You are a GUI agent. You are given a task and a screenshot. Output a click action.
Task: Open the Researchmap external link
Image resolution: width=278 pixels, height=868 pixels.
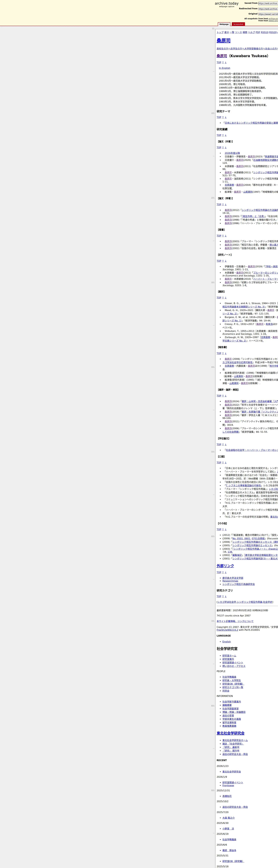coord(230,581)
